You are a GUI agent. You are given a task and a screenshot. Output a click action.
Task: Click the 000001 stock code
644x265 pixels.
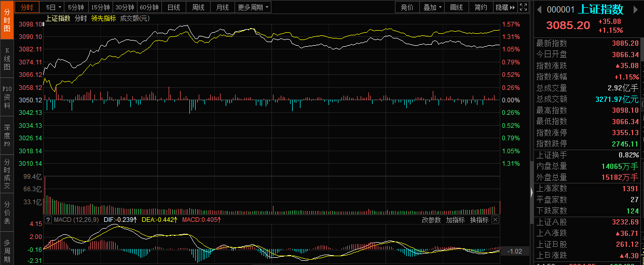[561, 9]
